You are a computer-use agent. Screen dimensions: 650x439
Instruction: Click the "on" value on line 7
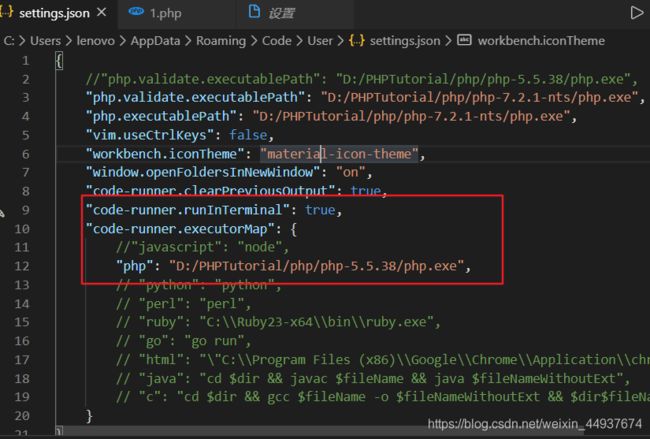click(351, 172)
